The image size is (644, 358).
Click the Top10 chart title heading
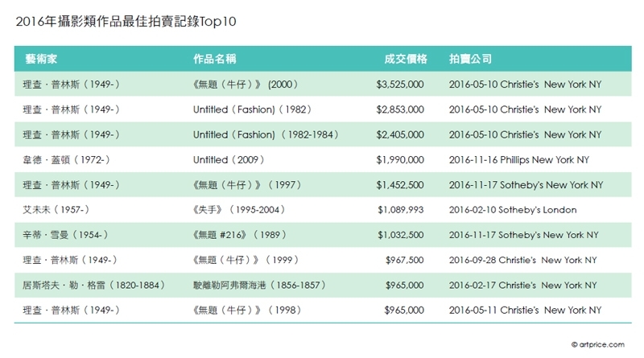(126, 22)
